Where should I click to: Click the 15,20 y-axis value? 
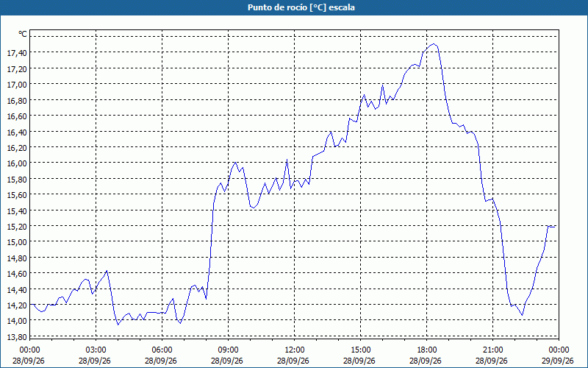tap(17, 227)
